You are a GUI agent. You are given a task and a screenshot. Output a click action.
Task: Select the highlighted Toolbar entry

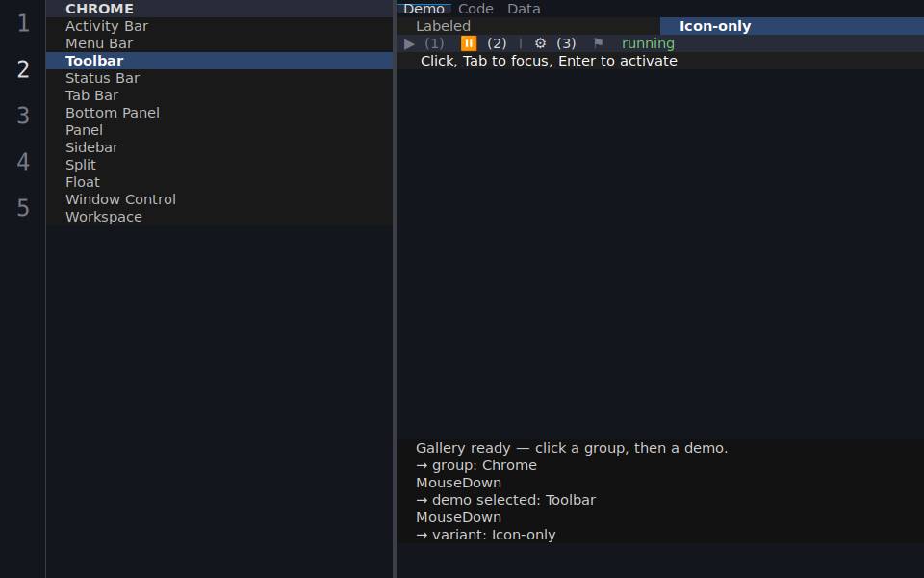219,61
